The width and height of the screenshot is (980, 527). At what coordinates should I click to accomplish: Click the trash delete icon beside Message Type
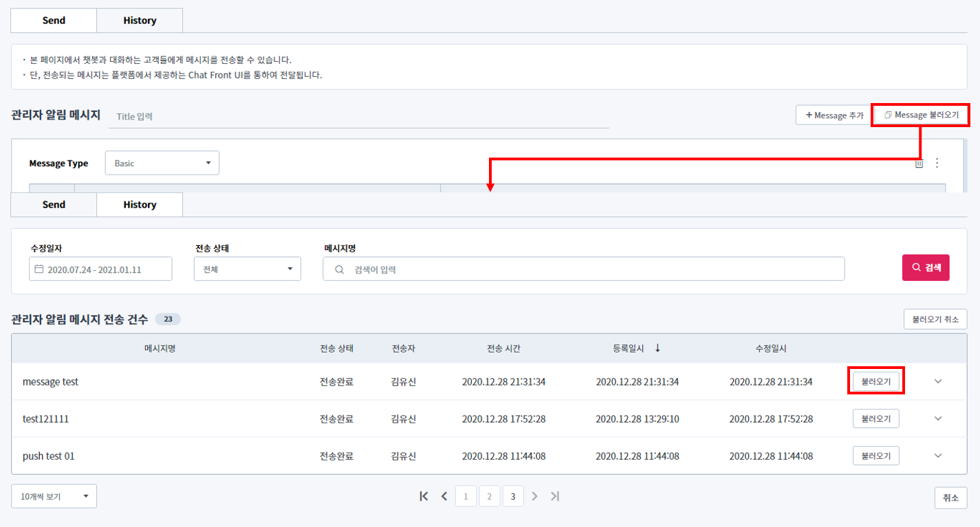click(x=919, y=164)
